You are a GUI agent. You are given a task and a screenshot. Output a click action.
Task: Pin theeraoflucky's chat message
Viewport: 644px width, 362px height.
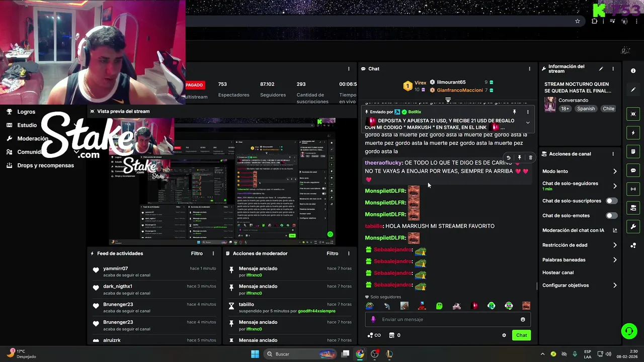[x=519, y=158]
